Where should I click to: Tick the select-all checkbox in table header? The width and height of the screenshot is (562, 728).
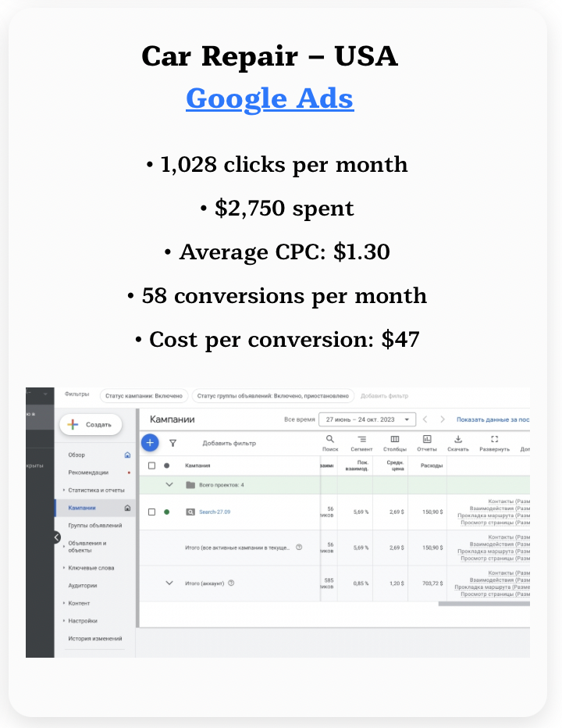pos(151,466)
